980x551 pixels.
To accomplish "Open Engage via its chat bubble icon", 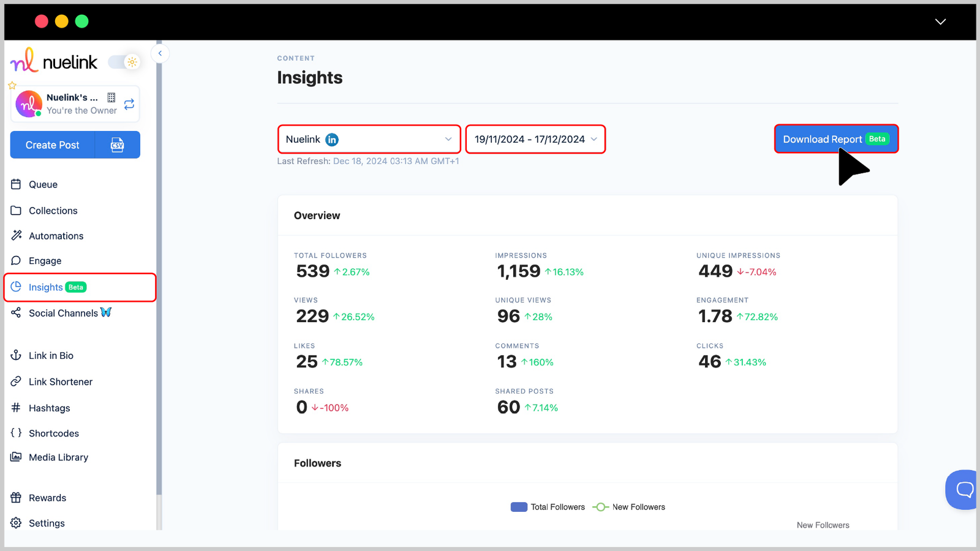I will tap(17, 260).
